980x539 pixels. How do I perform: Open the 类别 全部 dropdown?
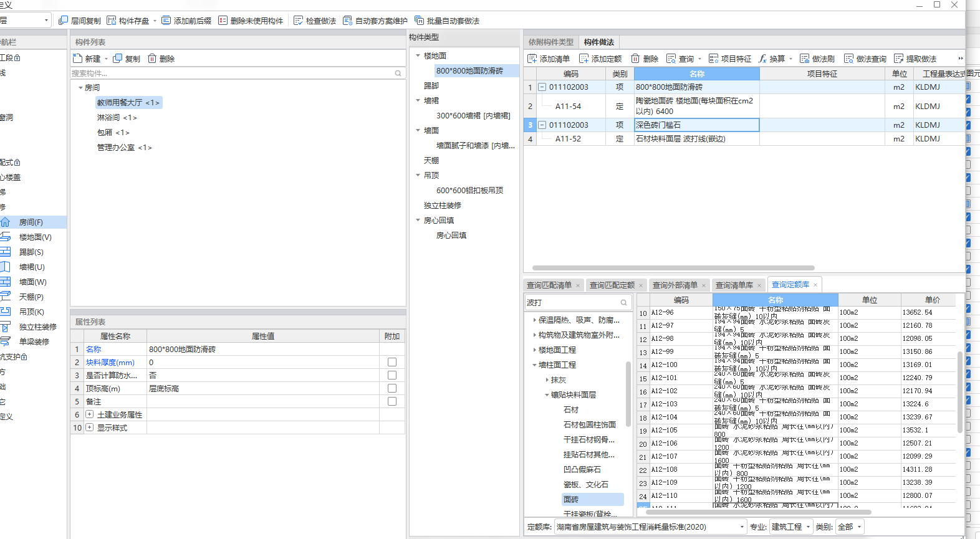pyautogui.click(x=859, y=527)
